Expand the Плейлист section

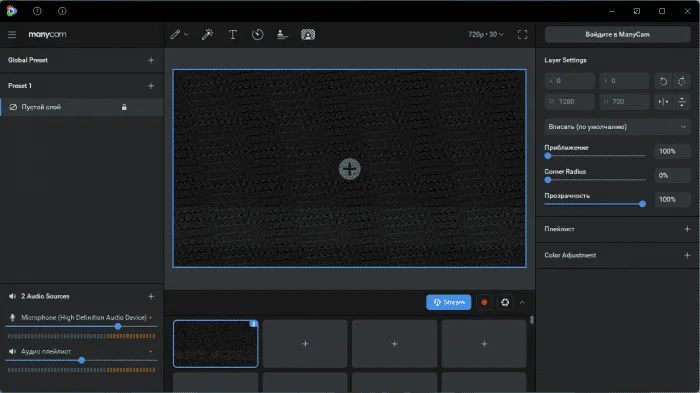tap(687, 229)
